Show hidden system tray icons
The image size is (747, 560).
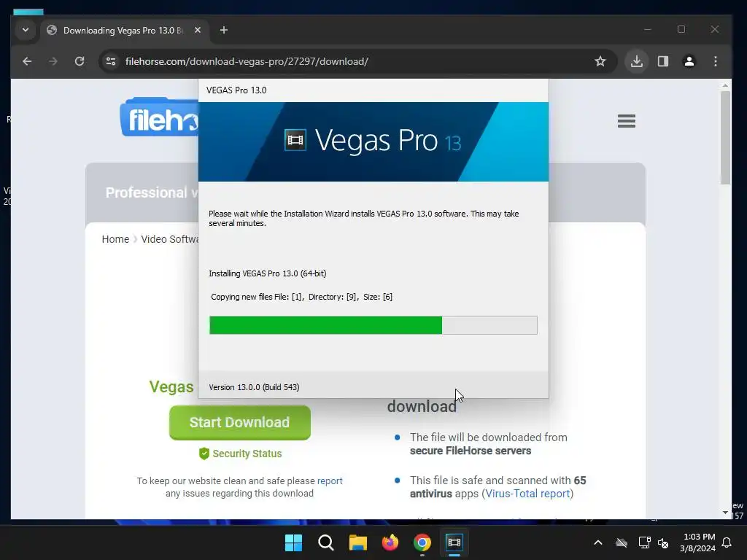(598, 542)
